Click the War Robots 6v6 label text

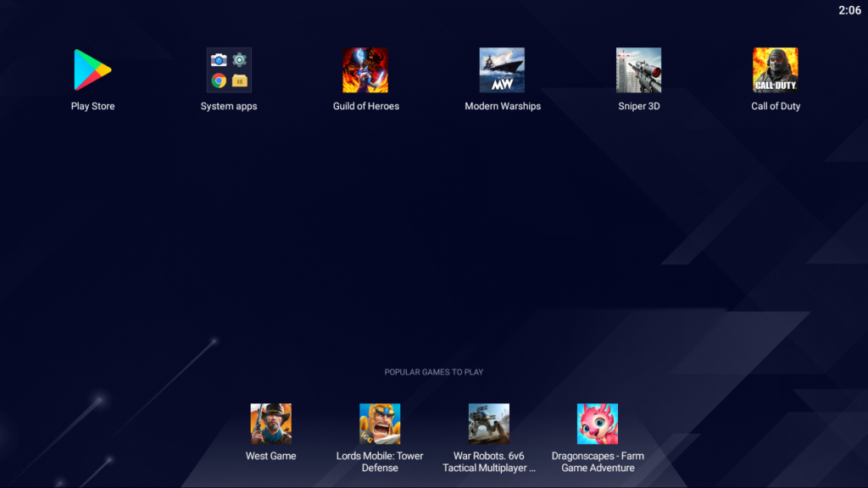tap(489, 462)
